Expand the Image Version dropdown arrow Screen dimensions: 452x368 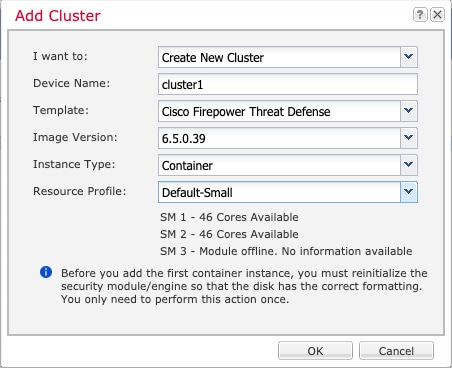[x=409, y=138]
